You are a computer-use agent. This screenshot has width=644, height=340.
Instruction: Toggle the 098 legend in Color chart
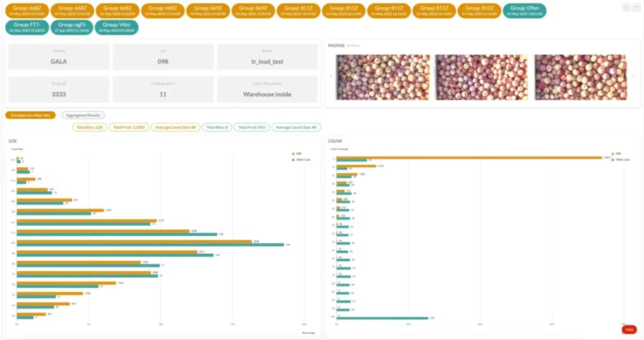pyautogui.click(x=618, y=153)
